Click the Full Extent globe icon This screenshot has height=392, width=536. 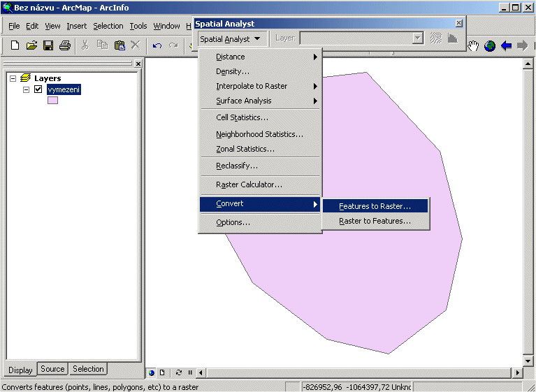pyautogui.click(x=489, y=45)
